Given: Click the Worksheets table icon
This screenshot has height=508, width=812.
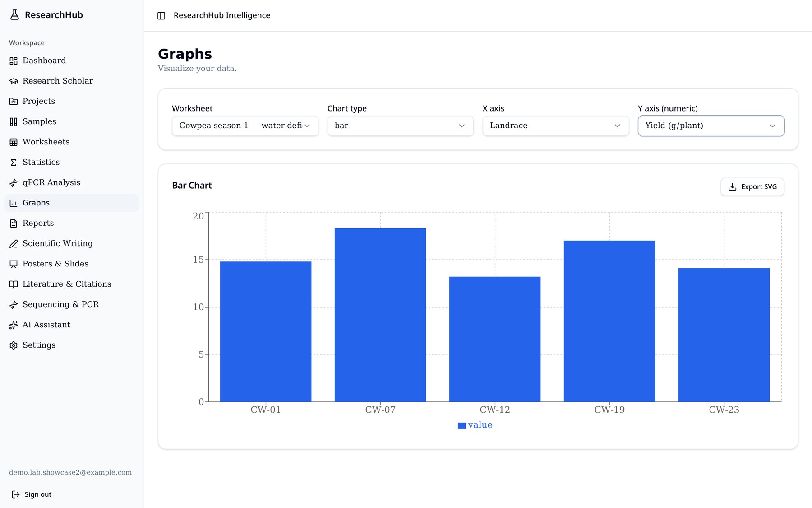Looking at the screenshot, I should (x=14, y=142).
